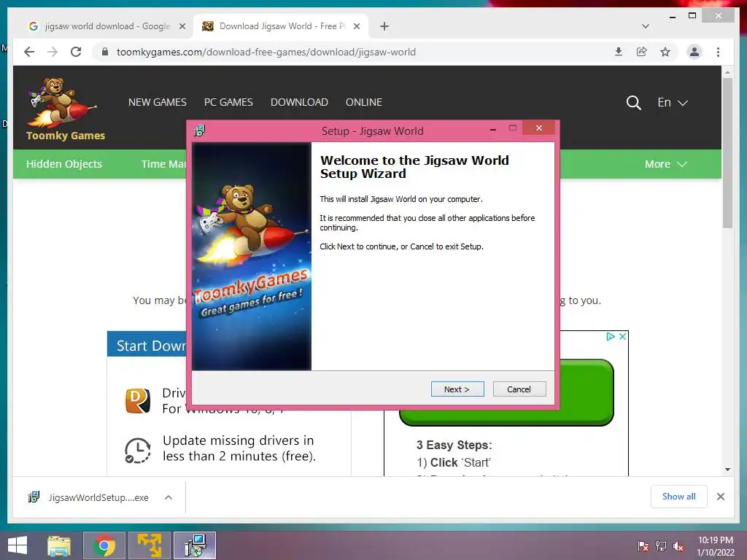Screen dimensions: 747x560
Task: Open the DOWNLOAD menu item
Action: click(x=299, y=102)
